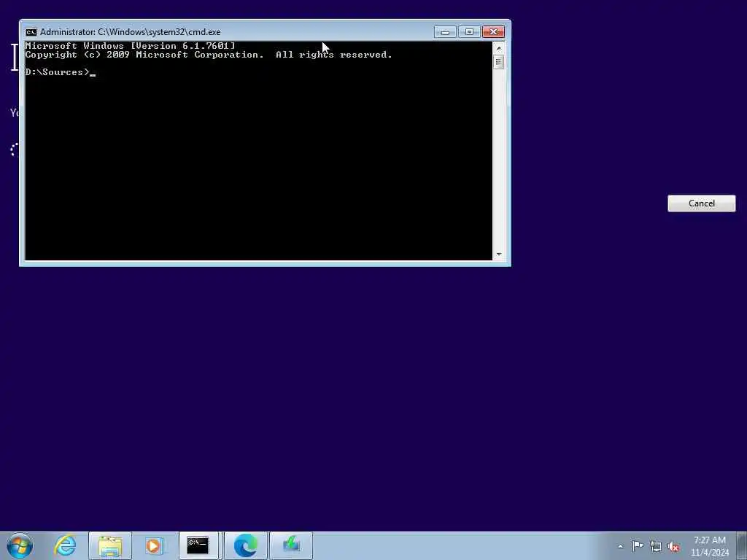Select the cmd.exe taskbar button
Screen dimensions: 747x560
[198, 545]
